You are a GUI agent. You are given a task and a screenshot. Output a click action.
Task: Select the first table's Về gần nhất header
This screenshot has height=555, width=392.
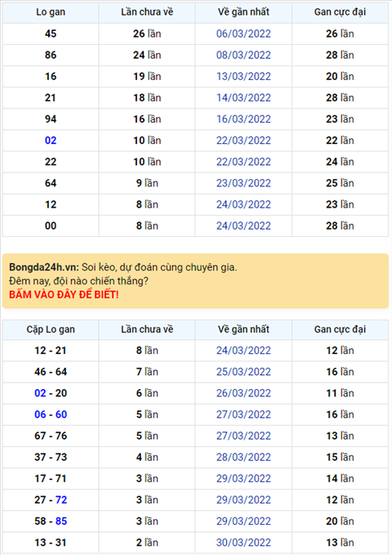point(243,12)
